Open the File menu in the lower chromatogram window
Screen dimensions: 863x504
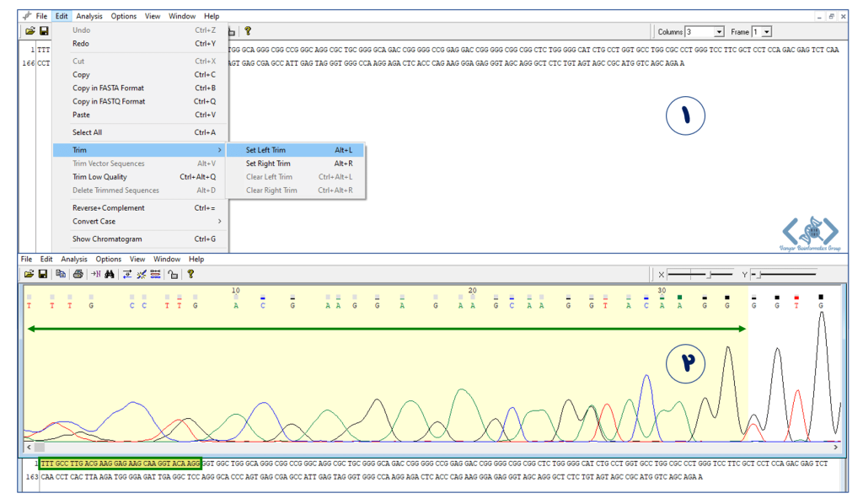(x=26, y=259)
